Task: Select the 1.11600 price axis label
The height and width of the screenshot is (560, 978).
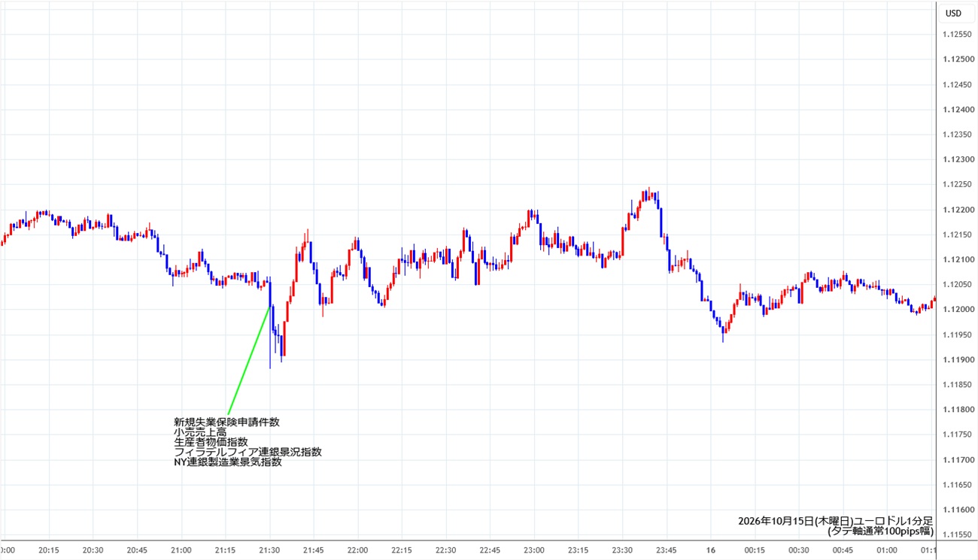Action: coord(957,510)
